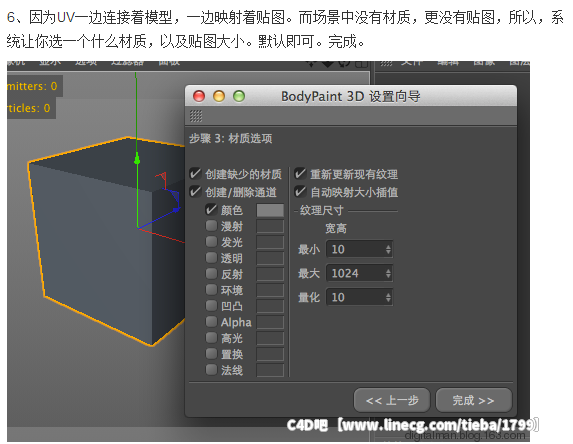This screenshot has height=444, width=573.
Task: Toggle 创建/删除通道 checkbox
Action: [x=195, y=191]
